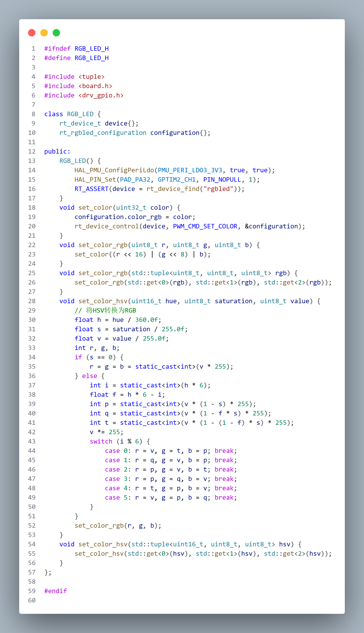This screenshot has width=364, height=633.
Task: Click the 'case 1:' line
Action: tap(171, 460)
